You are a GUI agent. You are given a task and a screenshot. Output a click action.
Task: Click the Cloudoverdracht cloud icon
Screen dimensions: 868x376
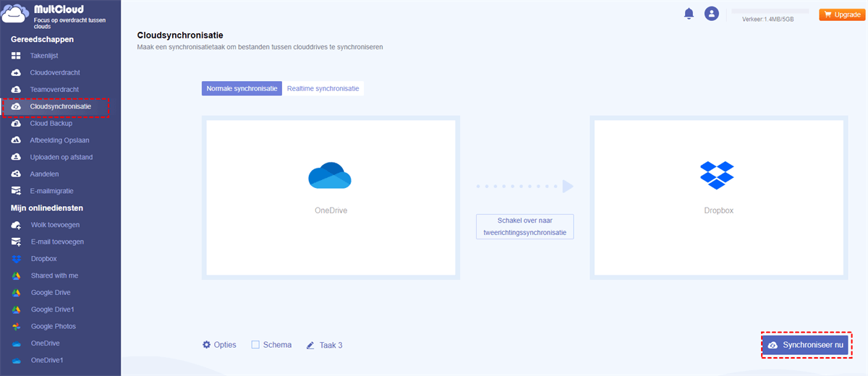(x=16, y=72)
